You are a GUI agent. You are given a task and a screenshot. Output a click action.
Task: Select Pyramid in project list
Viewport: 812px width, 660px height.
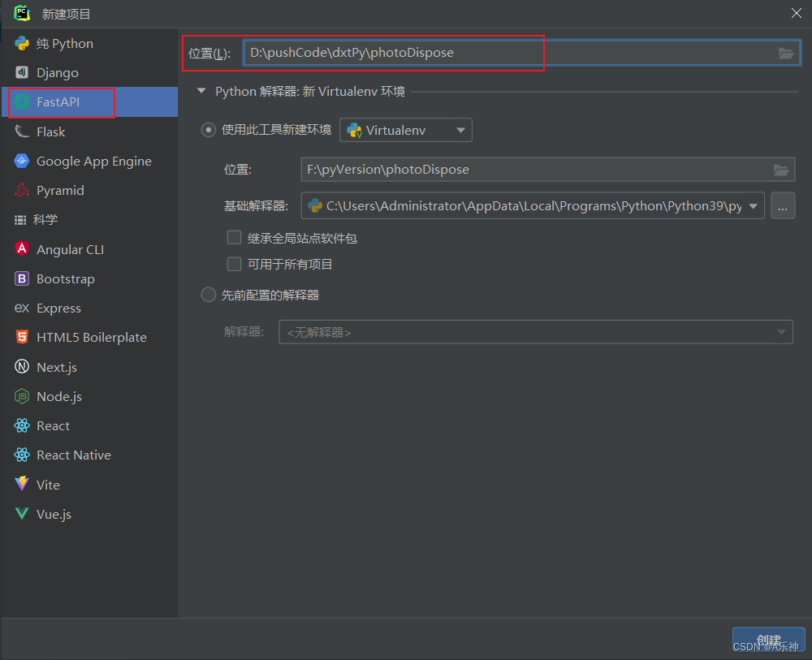coord(60,191)
